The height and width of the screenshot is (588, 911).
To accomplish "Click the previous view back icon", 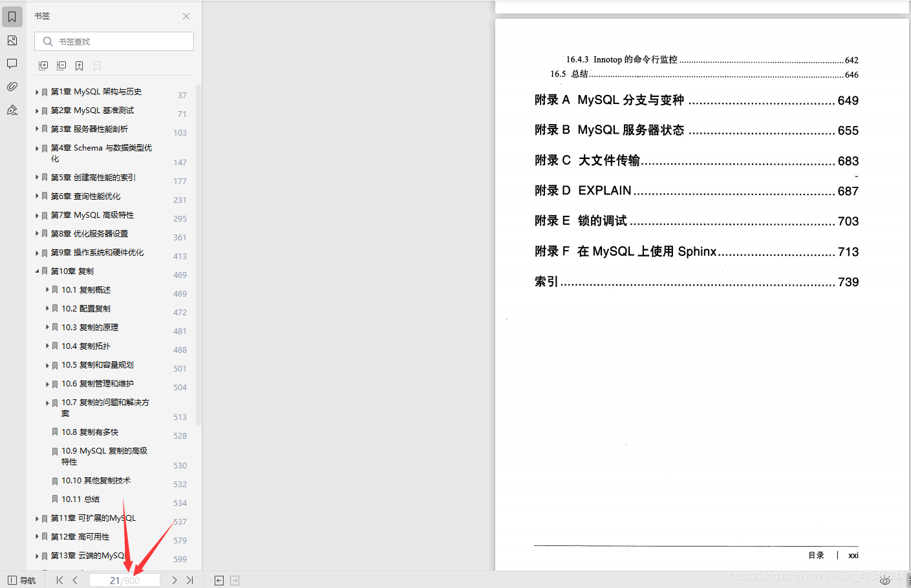I will [219, 580].
